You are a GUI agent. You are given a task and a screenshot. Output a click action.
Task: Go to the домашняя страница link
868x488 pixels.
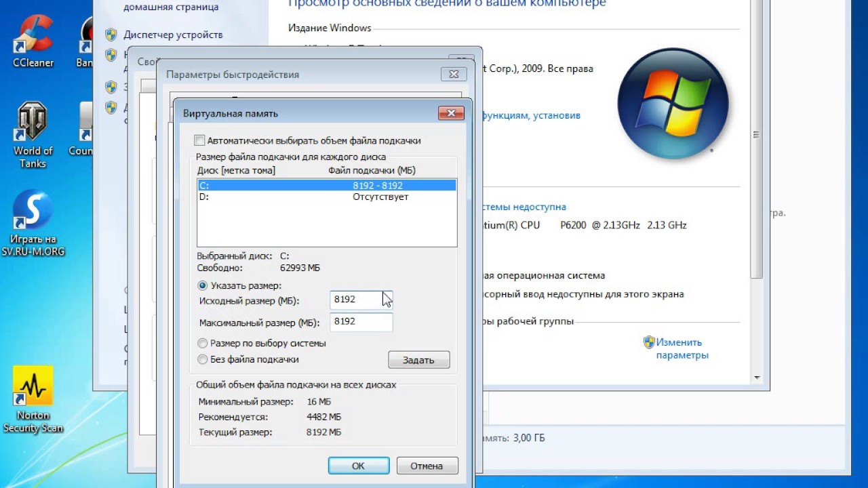(x=171, y=7)
